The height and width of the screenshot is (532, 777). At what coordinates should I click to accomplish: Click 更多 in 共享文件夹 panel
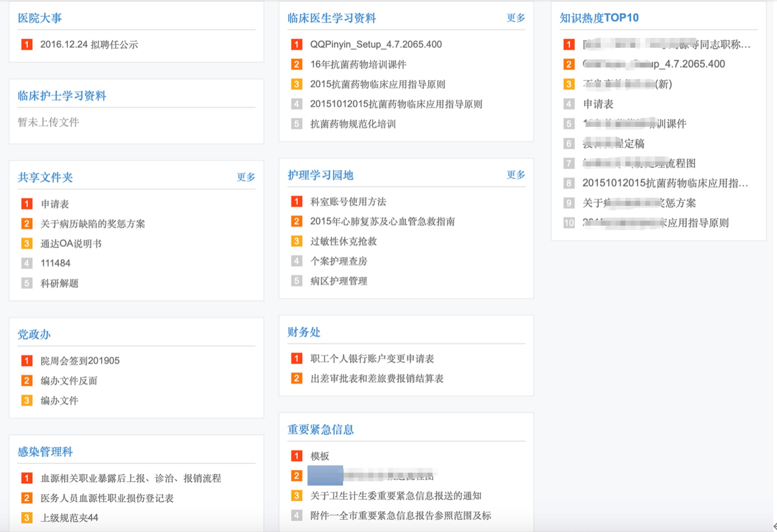(x=246, y=177)
